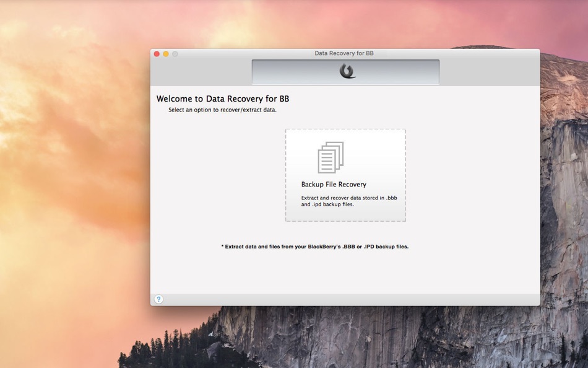Select the stacked documents backup icon

[x=331, y=157]
